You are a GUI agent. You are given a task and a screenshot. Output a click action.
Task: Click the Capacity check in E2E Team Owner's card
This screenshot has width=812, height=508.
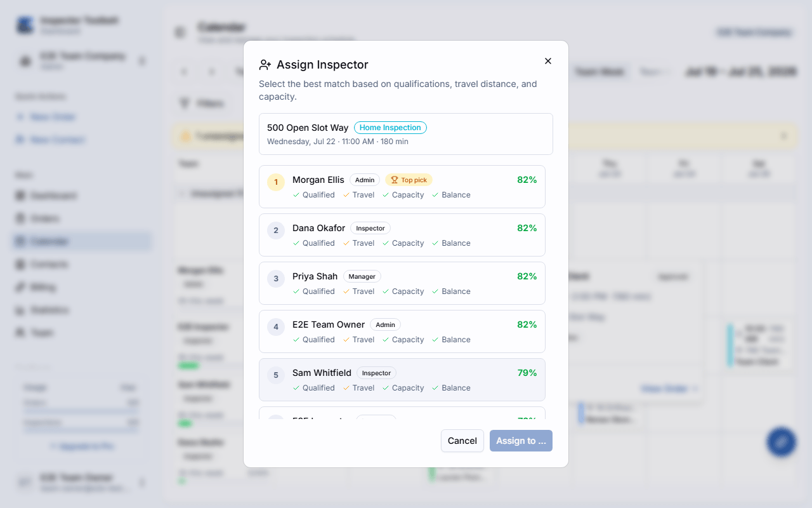point(403,340)
